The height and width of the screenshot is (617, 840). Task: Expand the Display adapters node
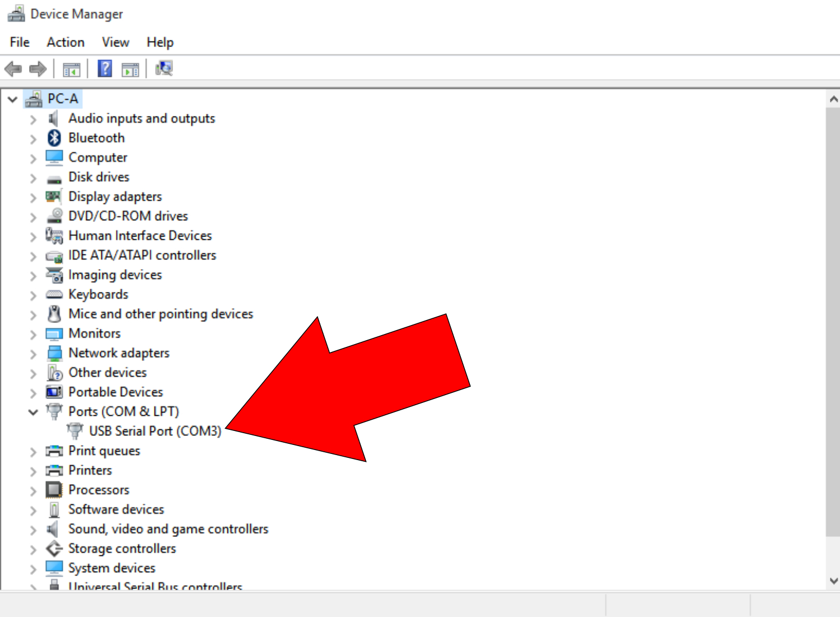coord(33,198)
